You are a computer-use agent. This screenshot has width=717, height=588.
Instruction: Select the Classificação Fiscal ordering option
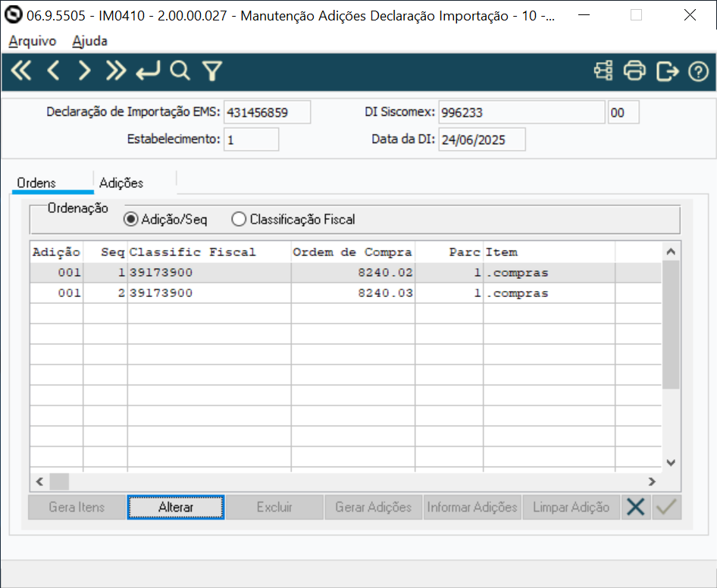[x=293, y=220]
